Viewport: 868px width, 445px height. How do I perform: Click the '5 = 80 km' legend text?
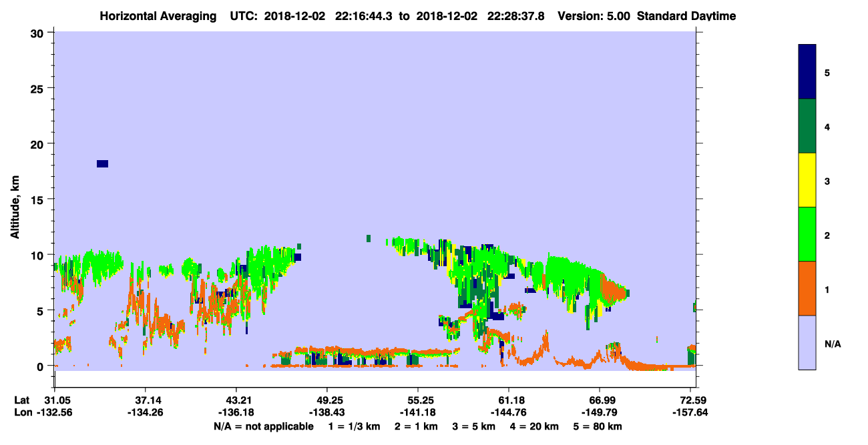point(598,426)
